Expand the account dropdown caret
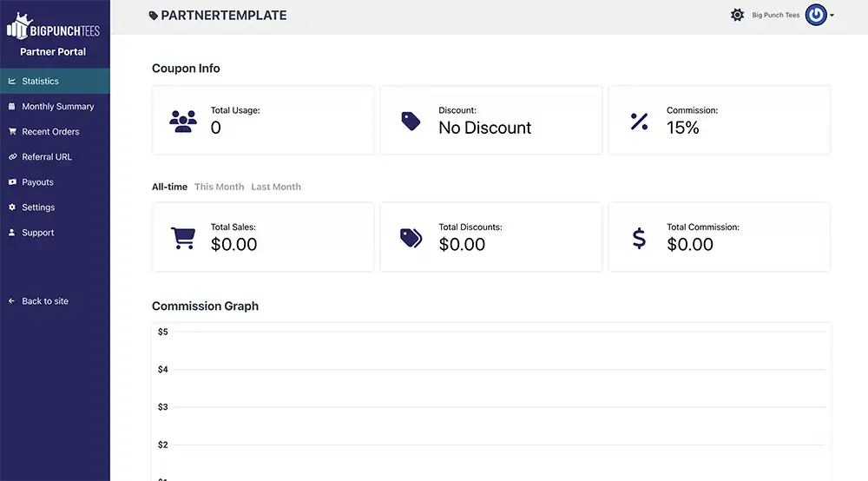 coord(832,16)
